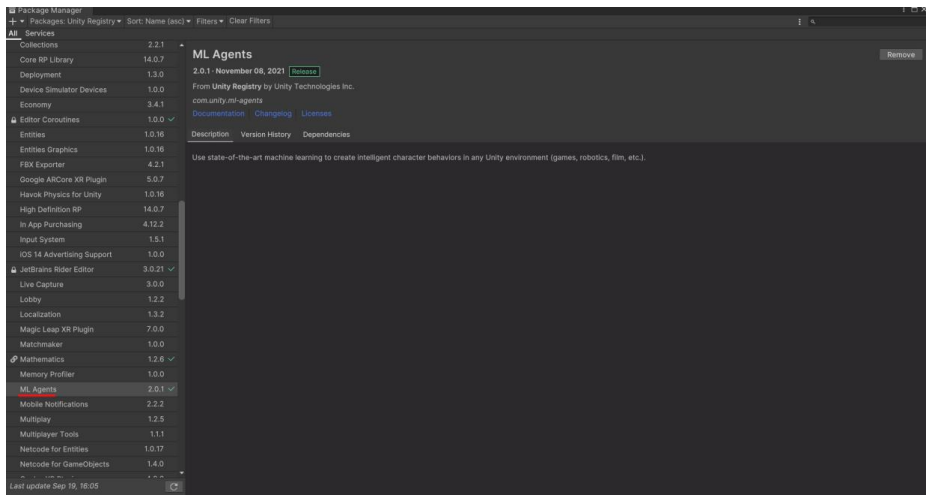
Task: Select the Netcode for GameObjects package
Action: 92,464
